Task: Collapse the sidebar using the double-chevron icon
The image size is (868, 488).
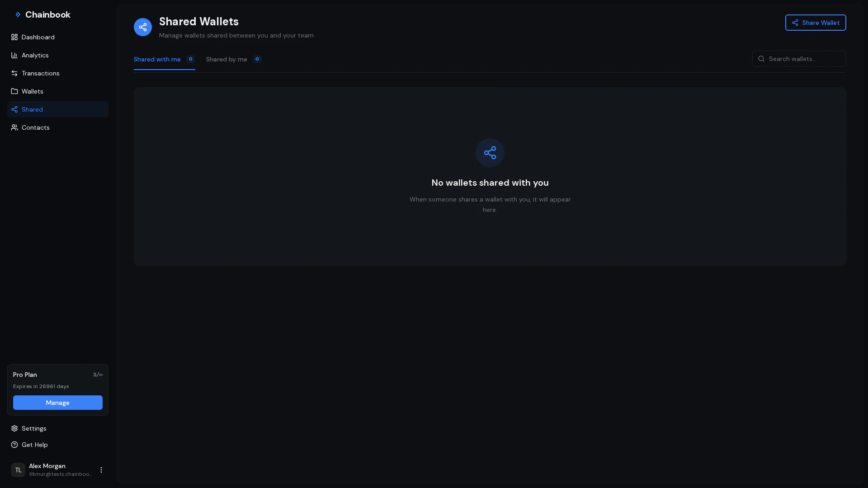Action: pyautogui.click(x=18, y=14)
